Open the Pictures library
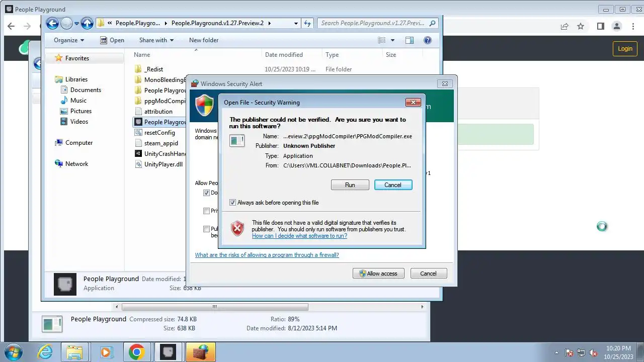 coord(81,111)
